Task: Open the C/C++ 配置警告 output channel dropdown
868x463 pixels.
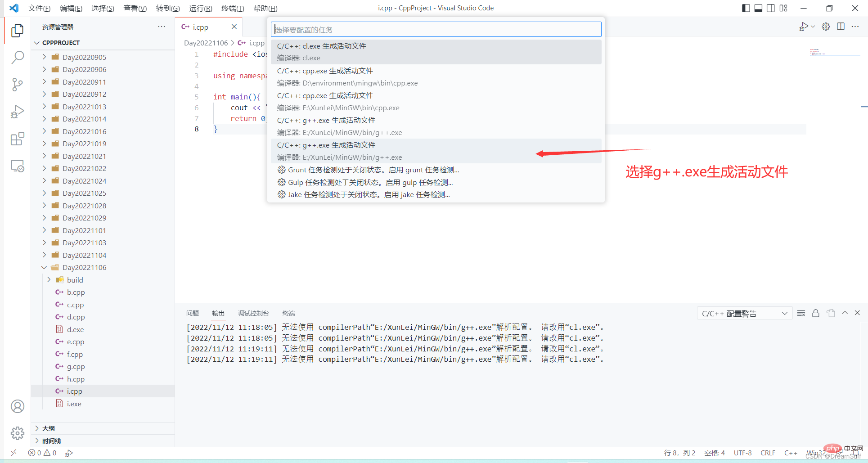Action: pyautogui.click(x=744, y=313)
